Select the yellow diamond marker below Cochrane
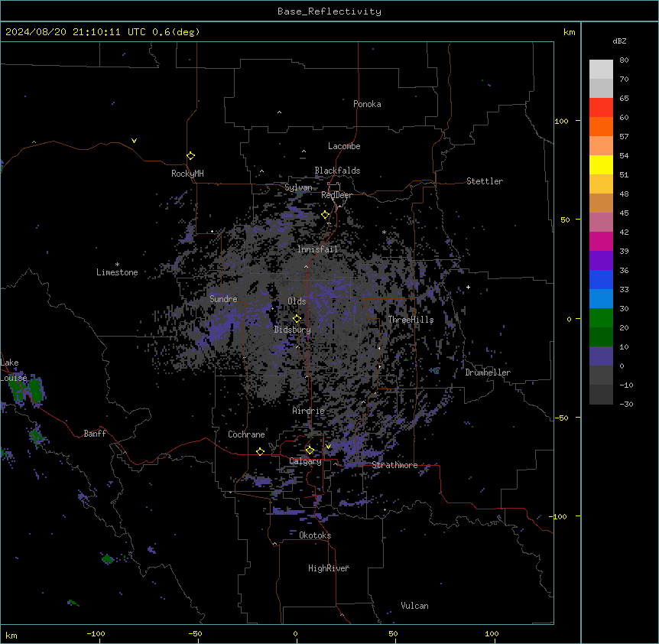The height and width of the screenshot is (644, 659). (260, 452)
